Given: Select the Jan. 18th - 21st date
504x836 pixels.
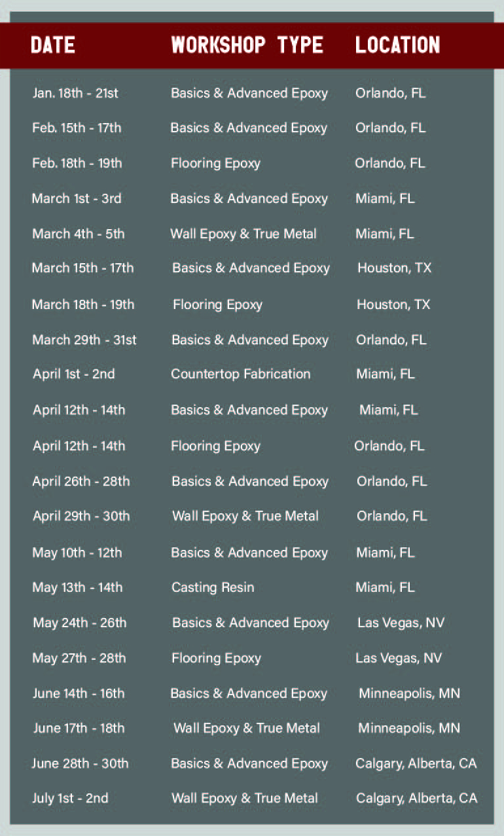Looking at the screenshot, I should pos(75,93).
